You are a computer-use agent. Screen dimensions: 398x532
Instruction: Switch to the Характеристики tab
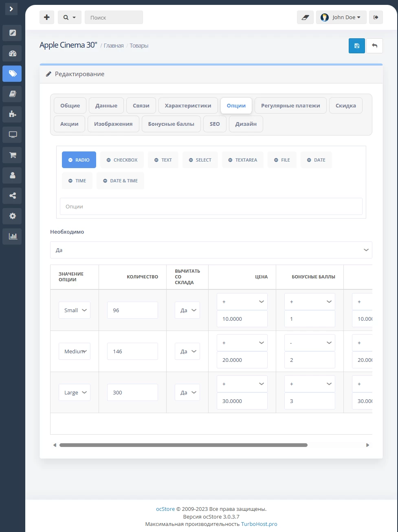coord(188,105)
